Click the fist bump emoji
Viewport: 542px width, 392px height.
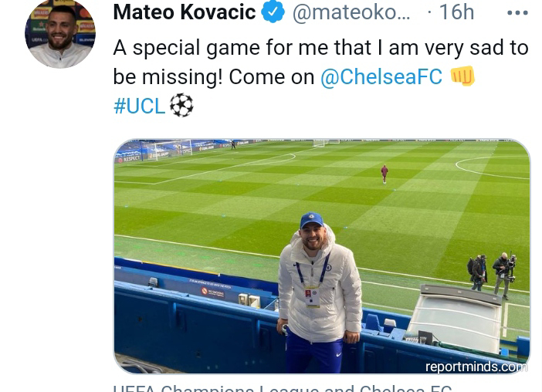click(462, 76)
